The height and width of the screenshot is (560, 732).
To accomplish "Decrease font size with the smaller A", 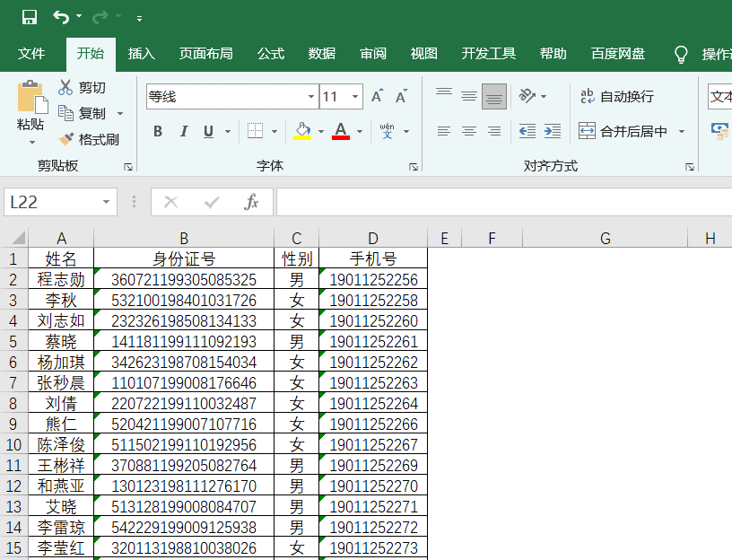I will pos(401,97).
